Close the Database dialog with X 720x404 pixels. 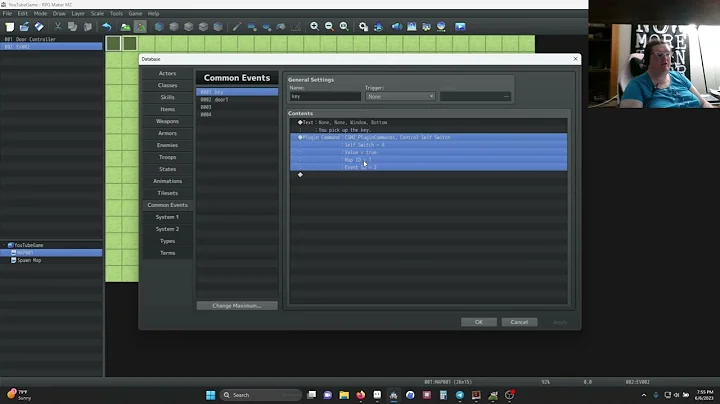click(x=575, y=59)
